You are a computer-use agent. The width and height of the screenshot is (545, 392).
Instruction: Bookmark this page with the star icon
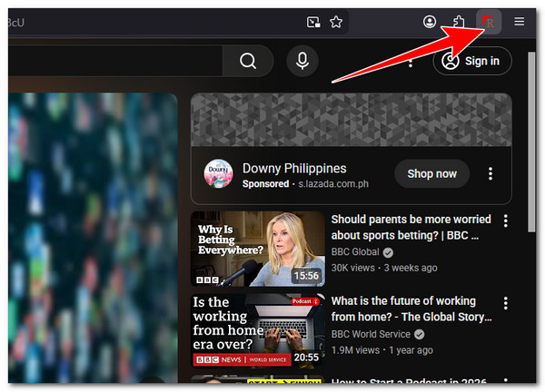tap(336, 22)
